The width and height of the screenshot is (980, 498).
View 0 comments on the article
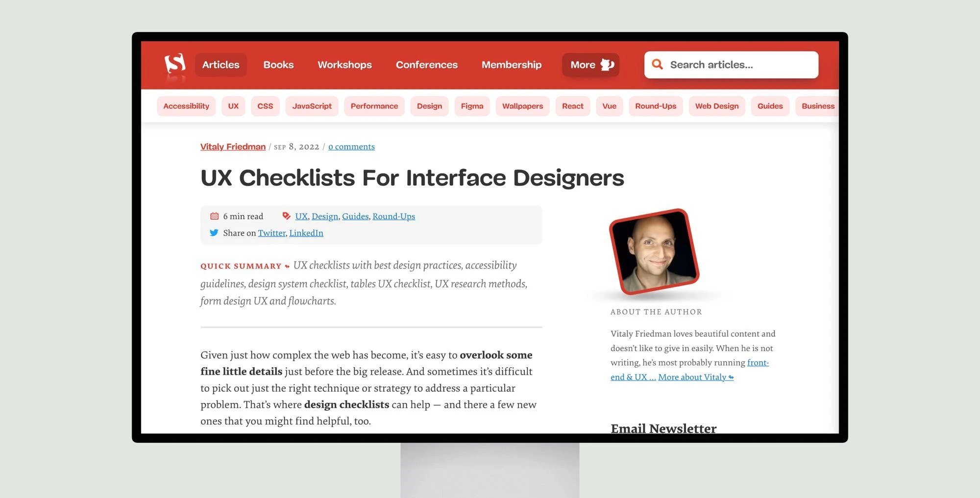click(x=351, y=146)
